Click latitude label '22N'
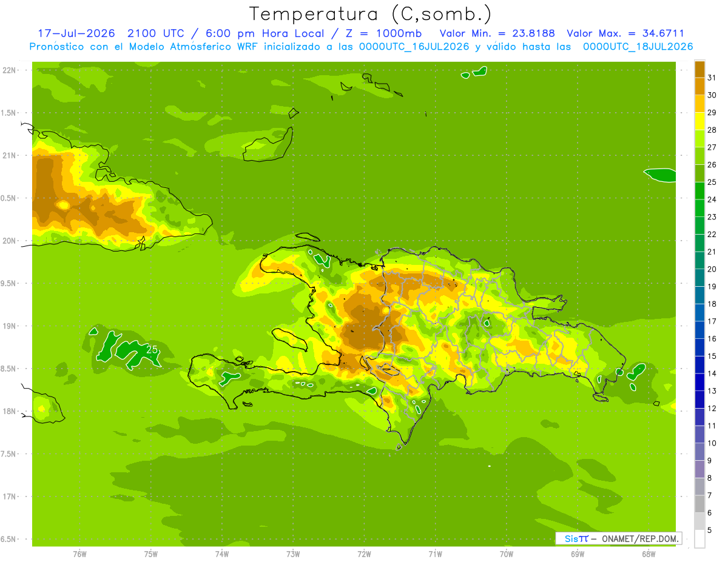Viewport: 728px width, 562px height. (x=10, y=70)
